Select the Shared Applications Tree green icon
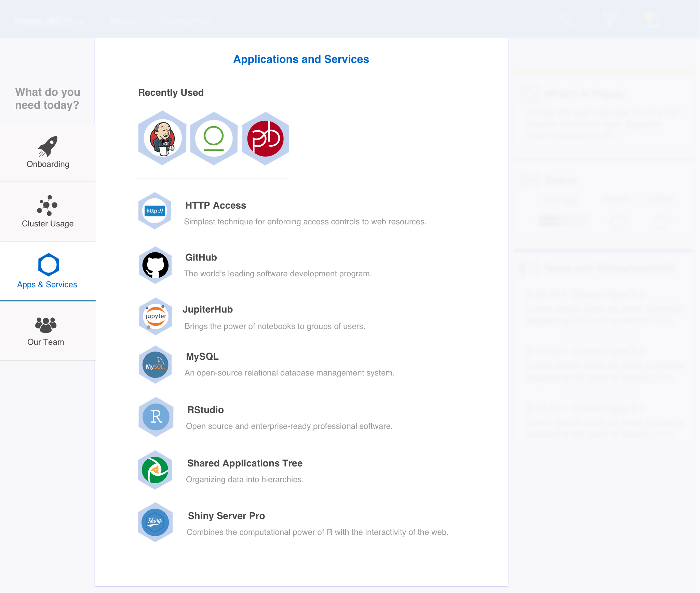Viewport: 700px width, 593px height. [x=155, y=470]
